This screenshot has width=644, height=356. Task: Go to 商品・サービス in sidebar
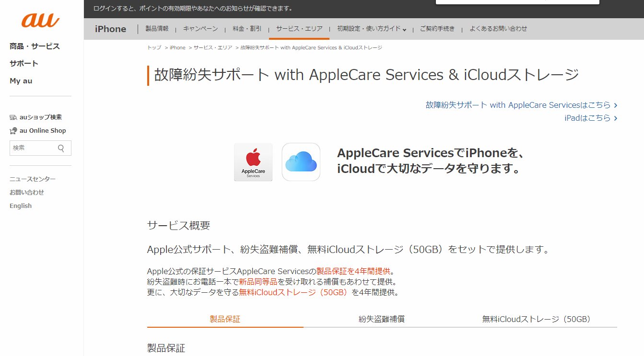click(35, 46)
